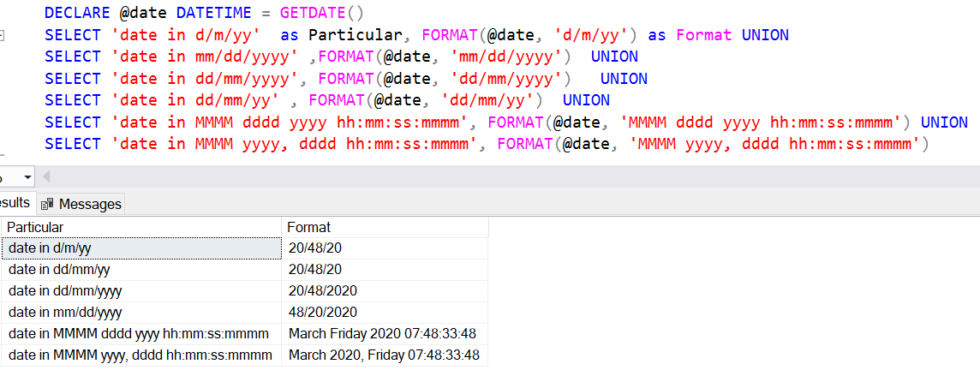Viewport: 980px width, 376px height.
Task: Switch to the Messages tab
Action: (x=81, y=204)
